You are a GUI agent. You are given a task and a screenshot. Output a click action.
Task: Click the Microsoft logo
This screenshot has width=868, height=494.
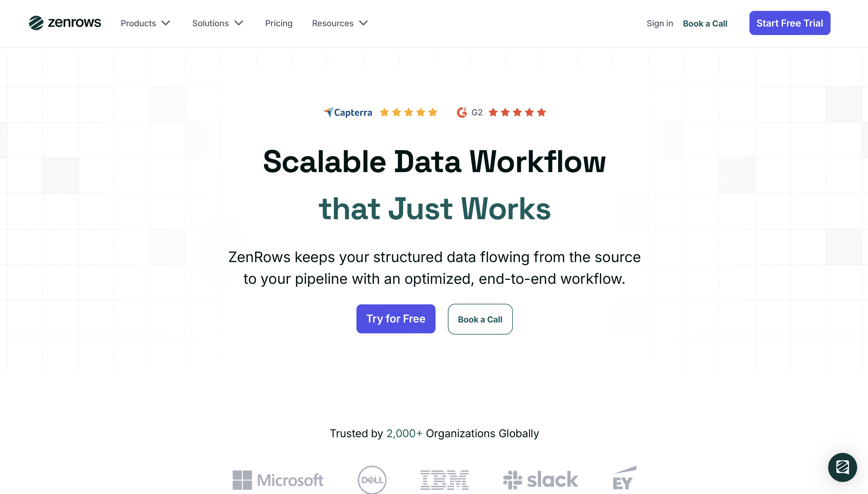pos(278,480)
